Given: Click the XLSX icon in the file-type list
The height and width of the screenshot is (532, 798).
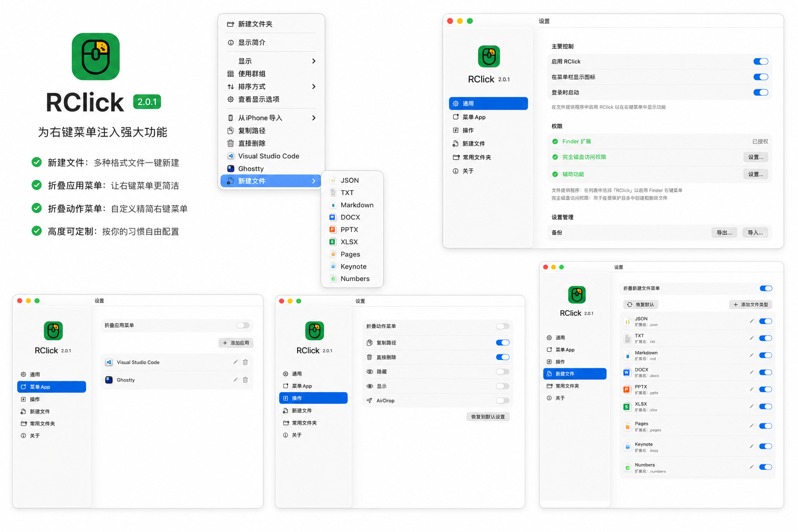Looking at the screenshot, I should click(627, 407).
